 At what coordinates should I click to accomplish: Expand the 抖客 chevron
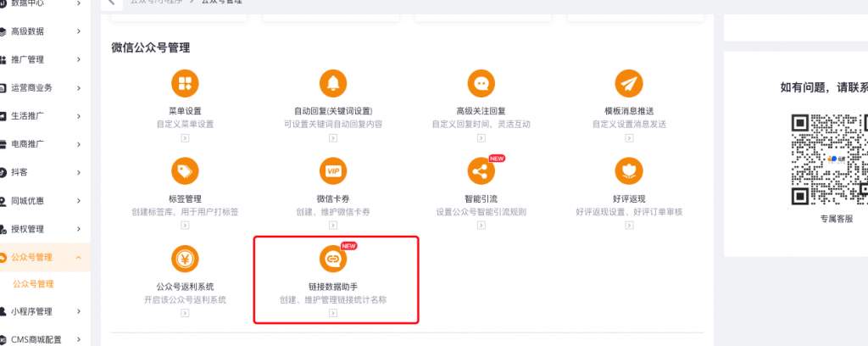(79, 173)
